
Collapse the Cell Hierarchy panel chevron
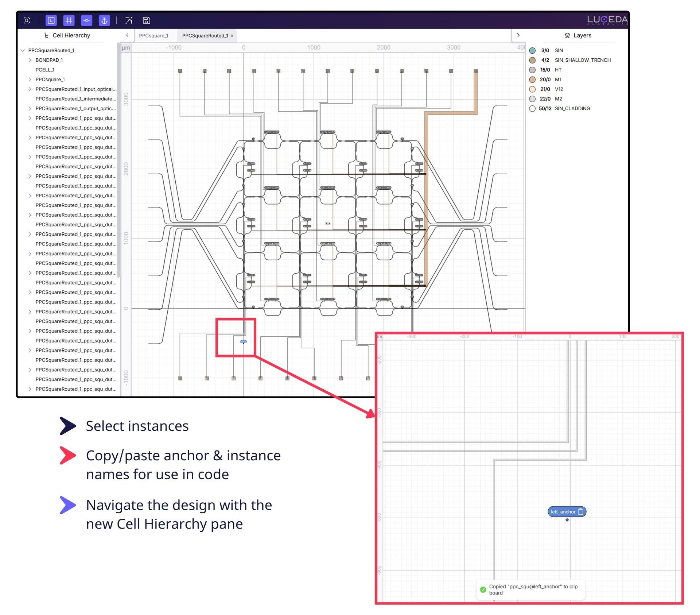(x=127, y=35)
